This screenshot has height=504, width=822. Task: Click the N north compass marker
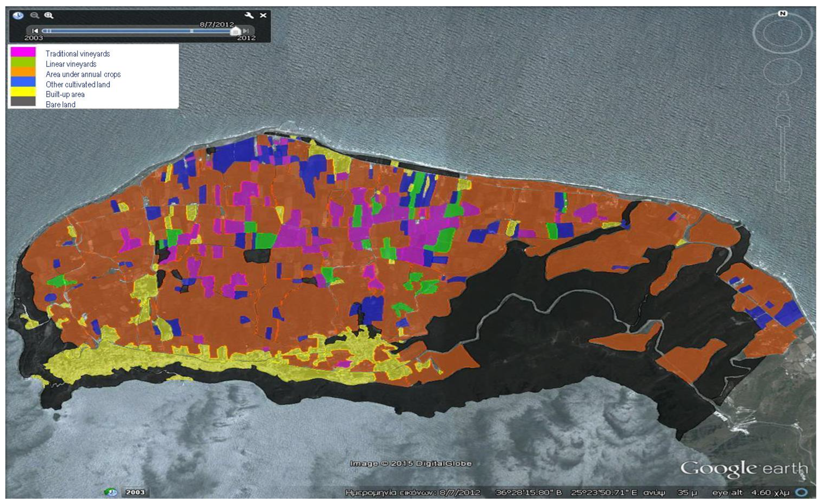coord(782,14)
